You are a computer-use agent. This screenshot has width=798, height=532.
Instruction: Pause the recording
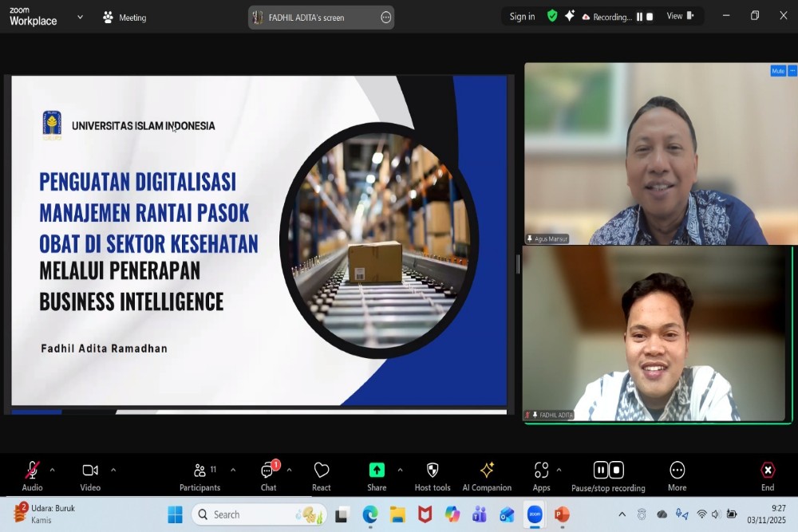point(601,470)
